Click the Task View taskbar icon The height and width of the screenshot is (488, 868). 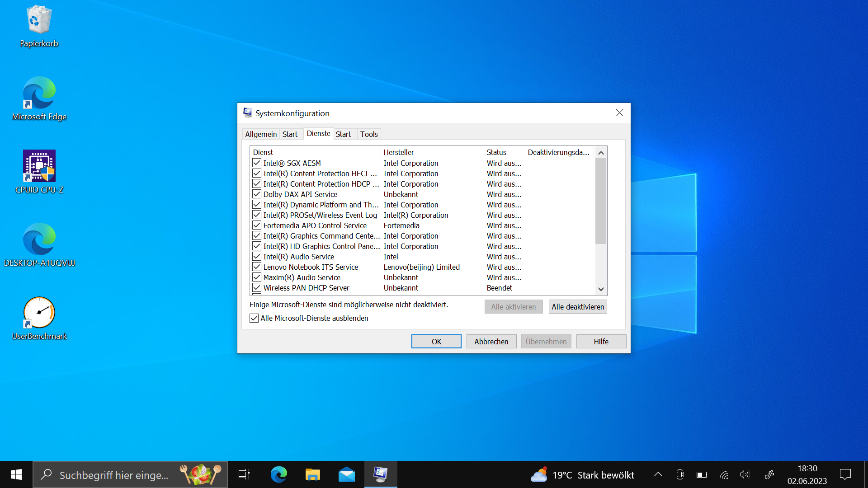pos(244,474)
